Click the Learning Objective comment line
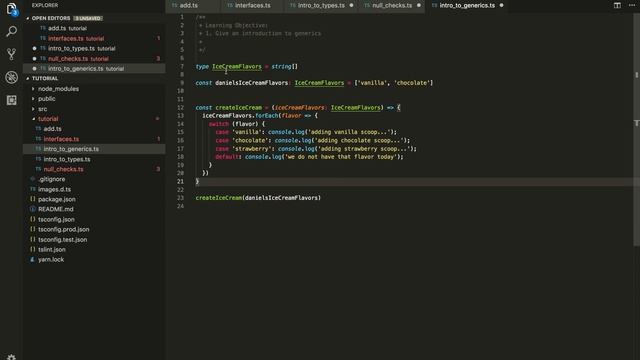The image size is (640, 360). (x=233, y=25)
